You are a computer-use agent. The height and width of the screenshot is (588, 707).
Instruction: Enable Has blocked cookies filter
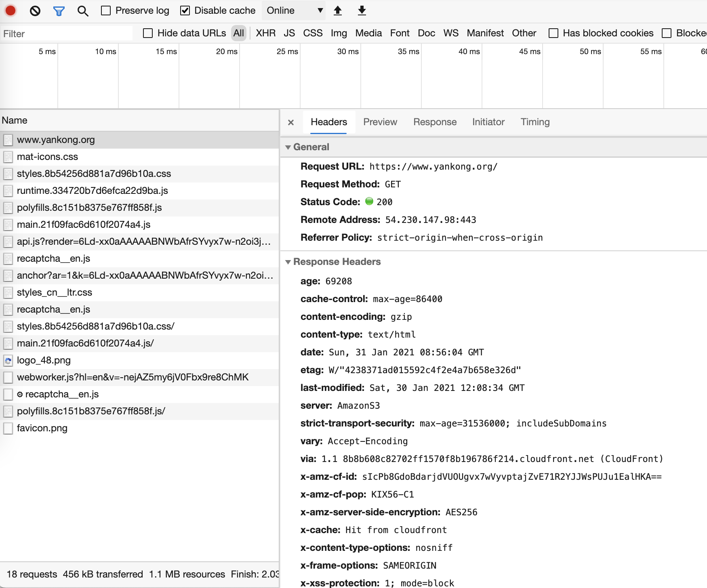pyautogui.click(x=553, y=33)
